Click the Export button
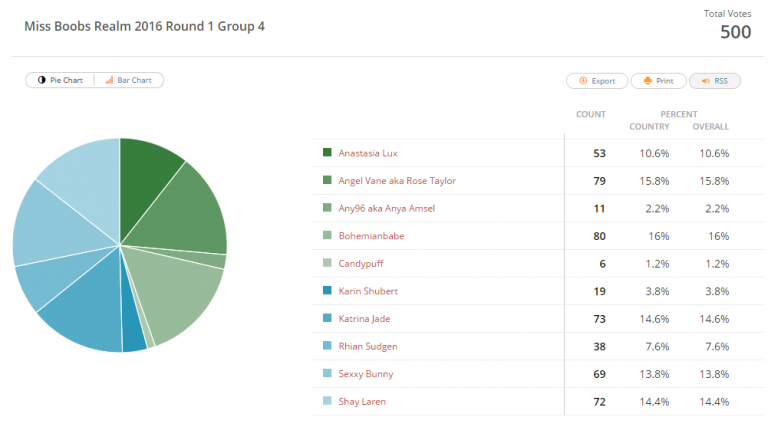The width and height of the screenshot is (768, 427). click(x=597, y=81)
